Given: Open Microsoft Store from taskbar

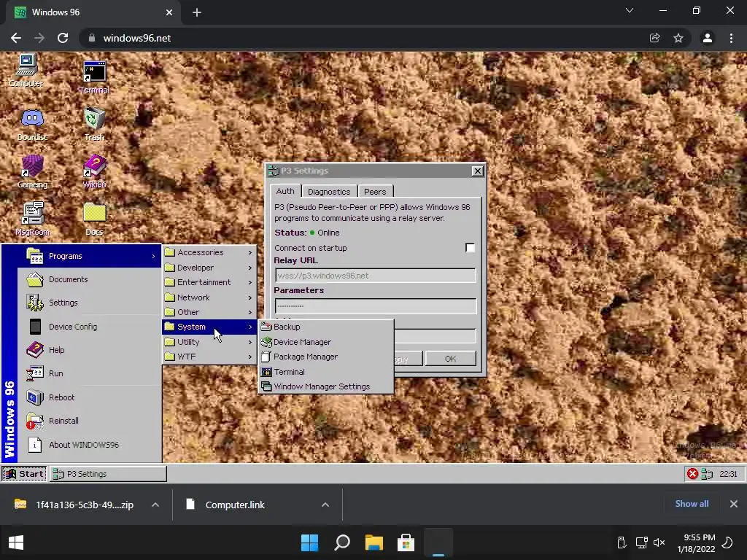Looking at the screenshot, I should pos(406,542).
